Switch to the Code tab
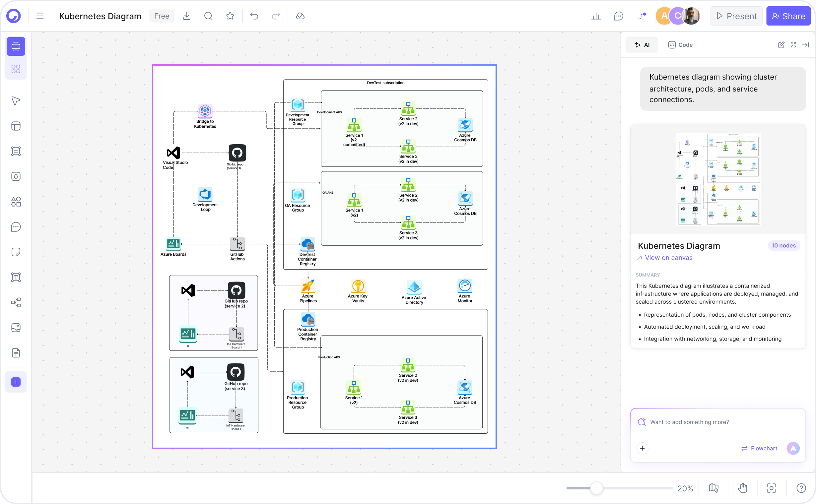This screenshot has height=504, width=816. 680,45
